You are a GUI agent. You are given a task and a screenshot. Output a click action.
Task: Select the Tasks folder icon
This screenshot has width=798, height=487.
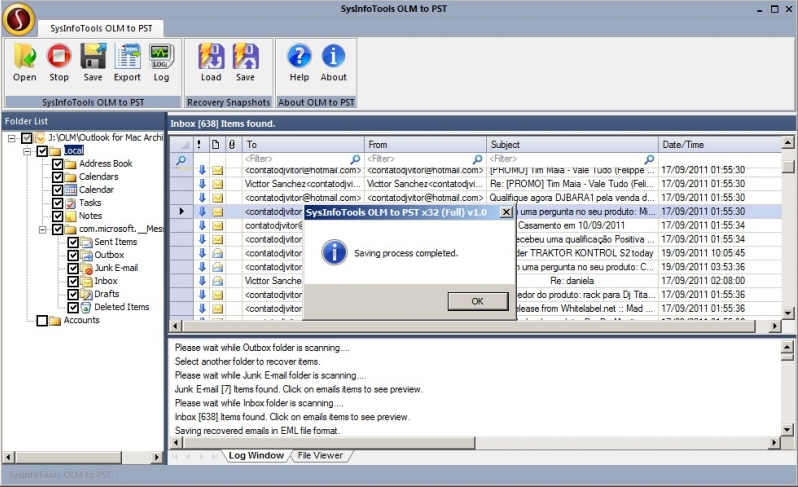tap(71, 203)
